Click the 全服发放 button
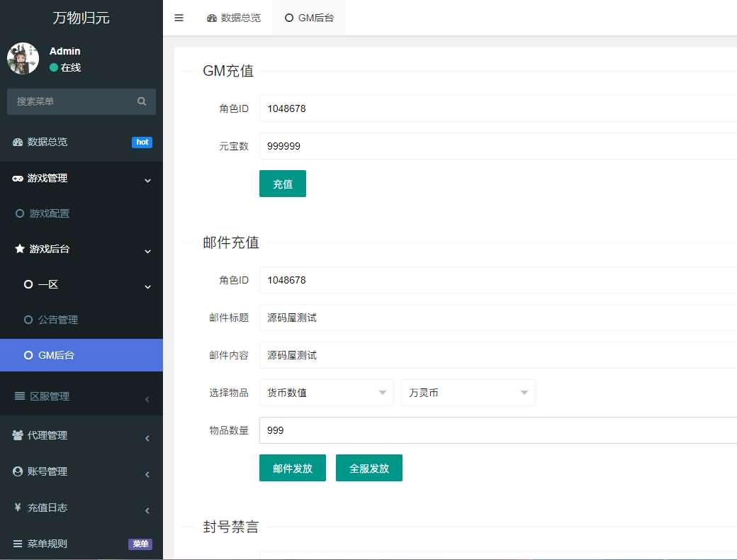737x560 pixels. [x=369, y=468]
